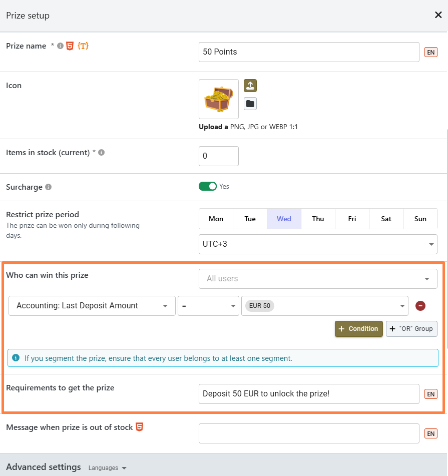Image resolution: width=448 pixels, height=476 pixels.
Task: Click the red remove-condition minus icon
Action: coord(420,306)
